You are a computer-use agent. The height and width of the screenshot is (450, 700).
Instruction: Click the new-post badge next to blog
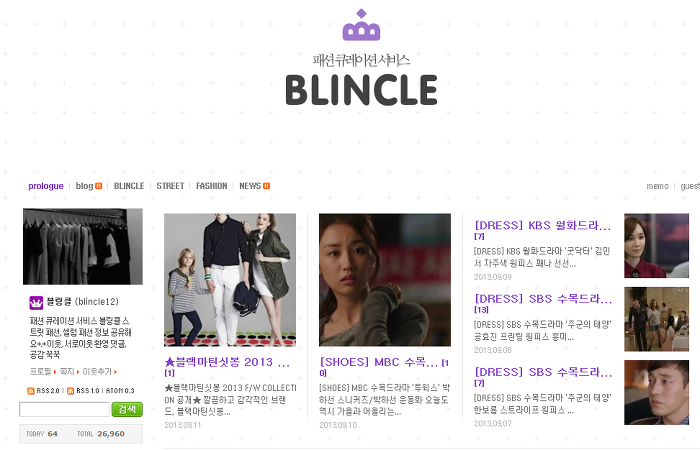[99, 186]
